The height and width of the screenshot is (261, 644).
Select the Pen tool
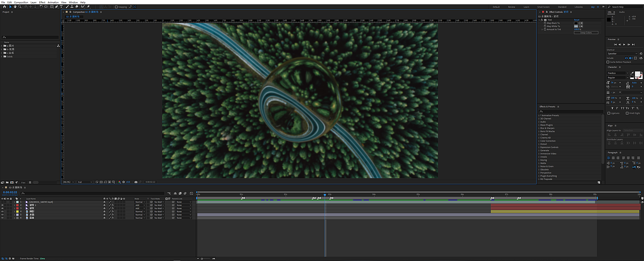point(56,7)
